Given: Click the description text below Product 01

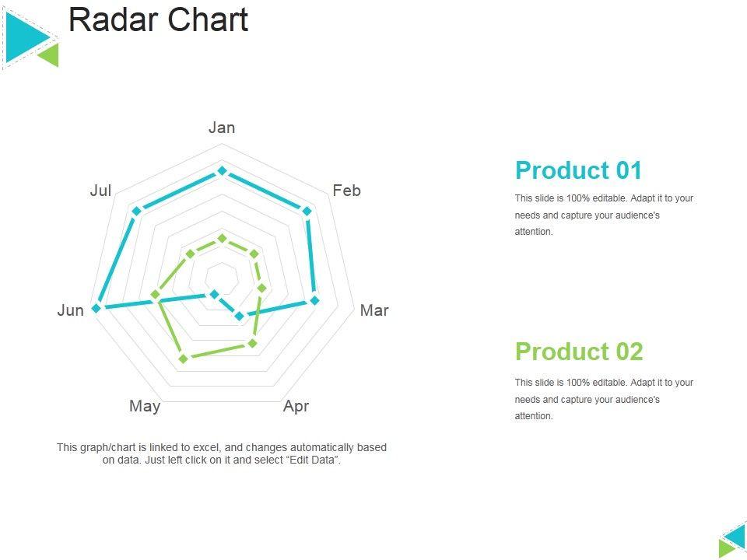Looking at the screenshot, I should (604, 215).
